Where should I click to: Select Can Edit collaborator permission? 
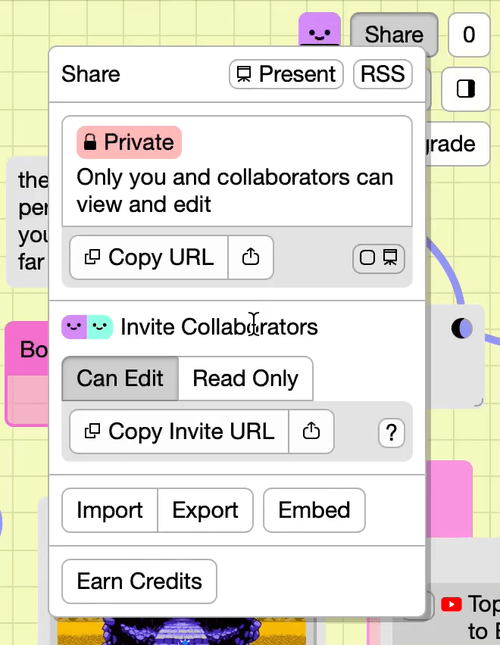point(120,378)
